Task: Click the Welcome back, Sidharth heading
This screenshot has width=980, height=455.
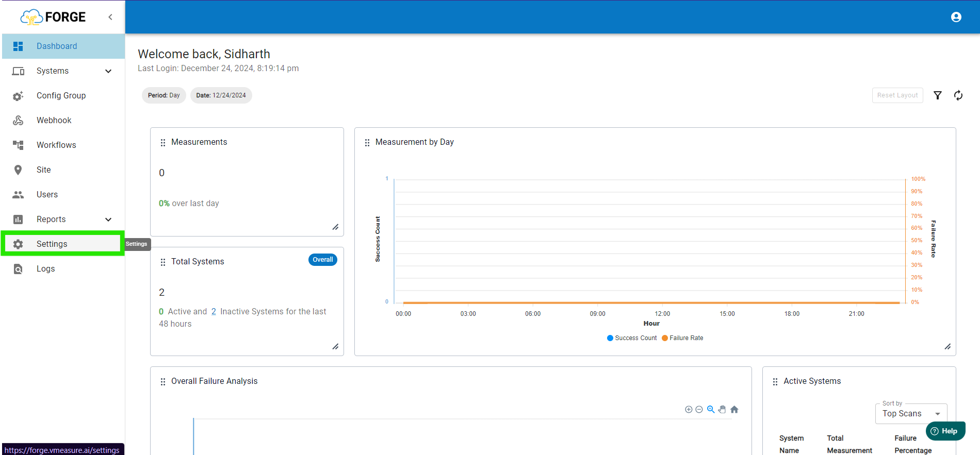Action: coord(204,54)
